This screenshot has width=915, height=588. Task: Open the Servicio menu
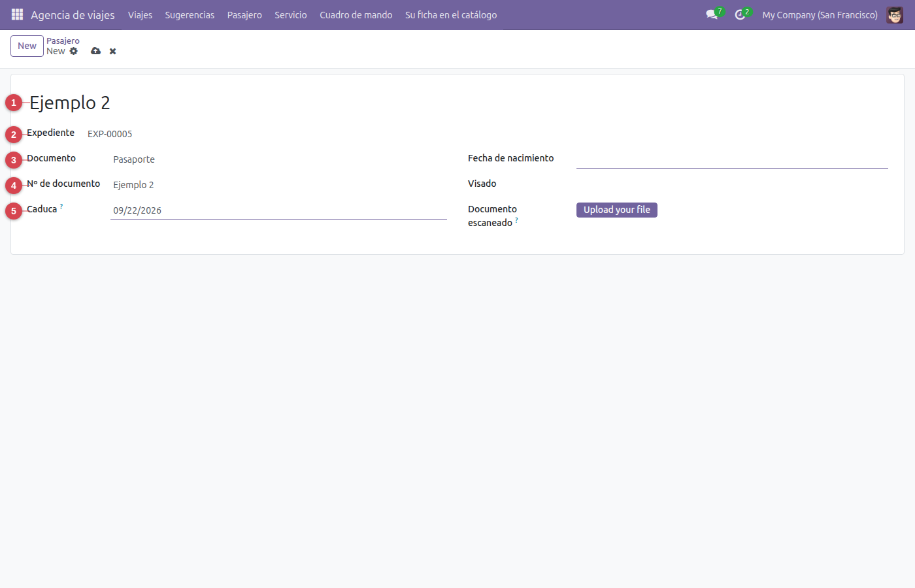[291, 14]
